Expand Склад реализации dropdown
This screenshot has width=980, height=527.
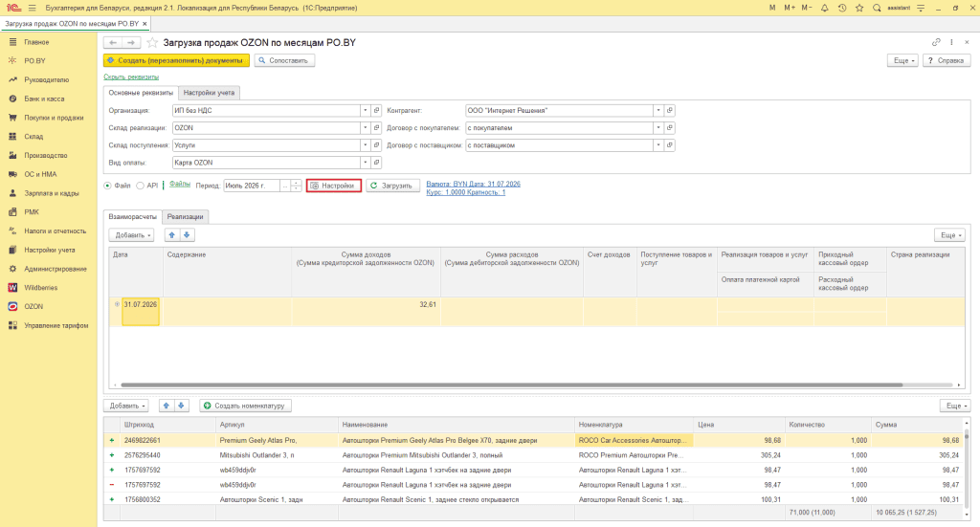coord(365,128)
